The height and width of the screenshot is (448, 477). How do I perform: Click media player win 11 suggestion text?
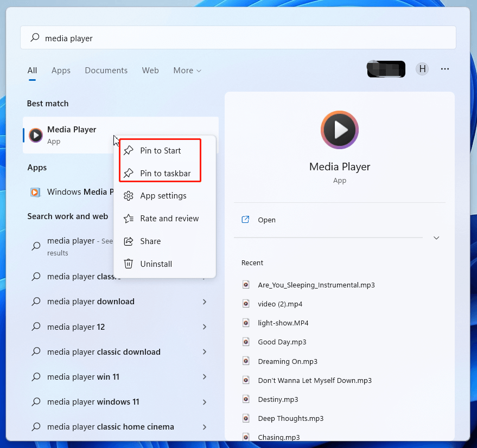[83, 376]
